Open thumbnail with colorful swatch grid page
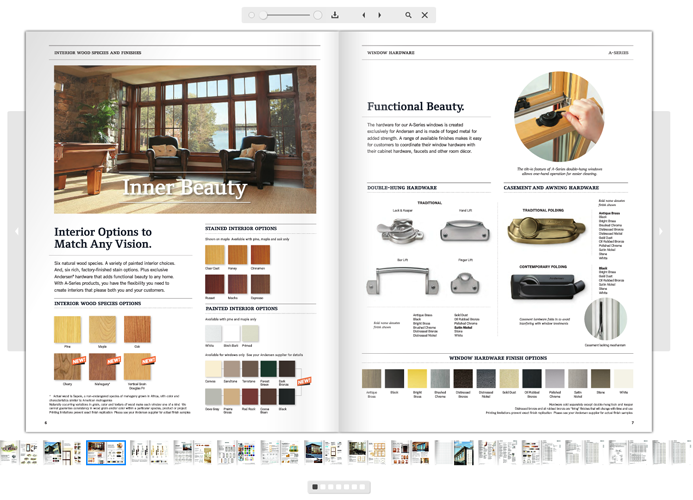Screen dimensions: 693x500 236,452
